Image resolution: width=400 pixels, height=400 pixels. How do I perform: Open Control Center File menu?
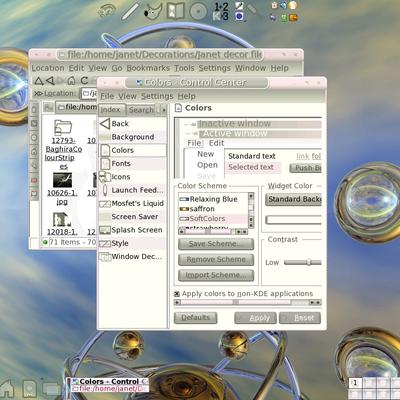pyautogui.click(x=107, y=96)
